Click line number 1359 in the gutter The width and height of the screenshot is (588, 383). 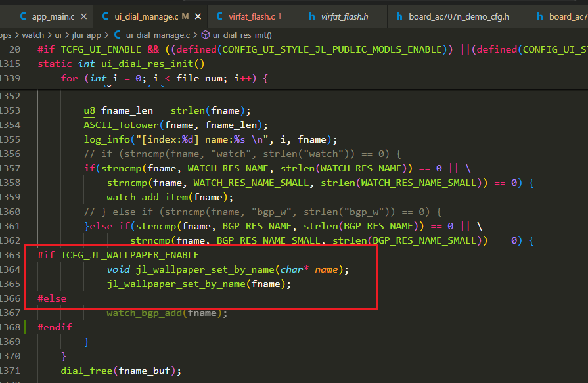pos(10,197)
